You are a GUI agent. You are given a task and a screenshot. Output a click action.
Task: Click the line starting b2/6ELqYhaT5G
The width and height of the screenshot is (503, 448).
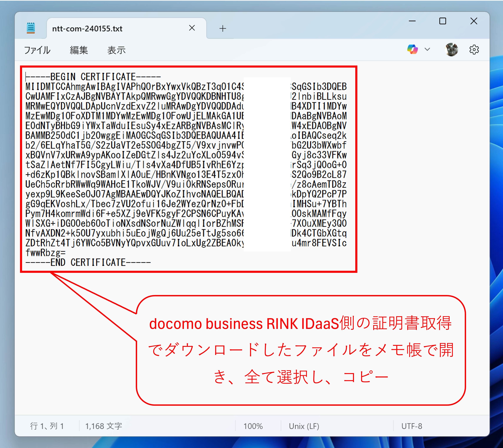186,145
